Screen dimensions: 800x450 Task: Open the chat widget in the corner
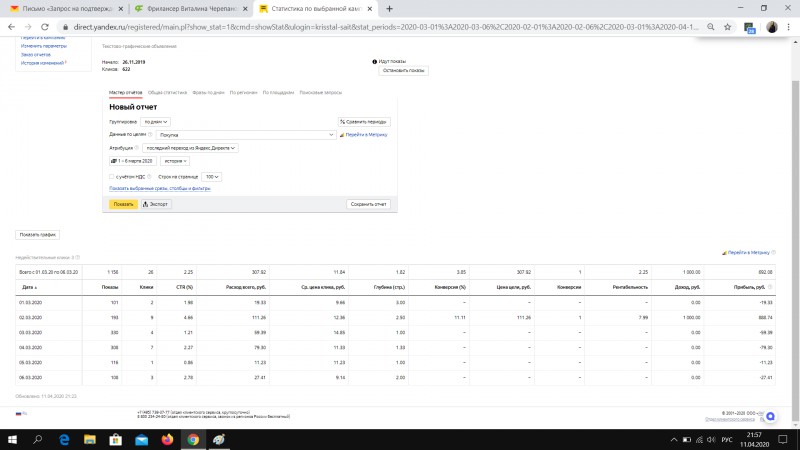click(x=770, y=416)
